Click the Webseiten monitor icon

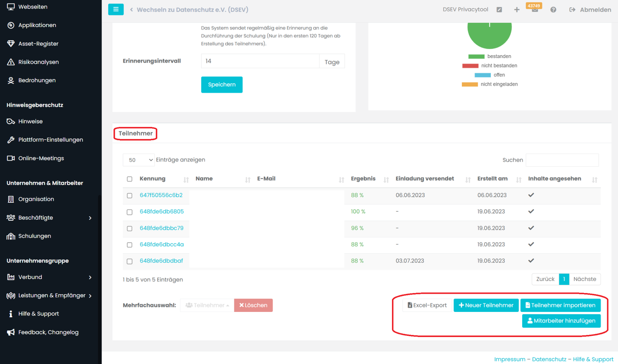tap(11, 7)
